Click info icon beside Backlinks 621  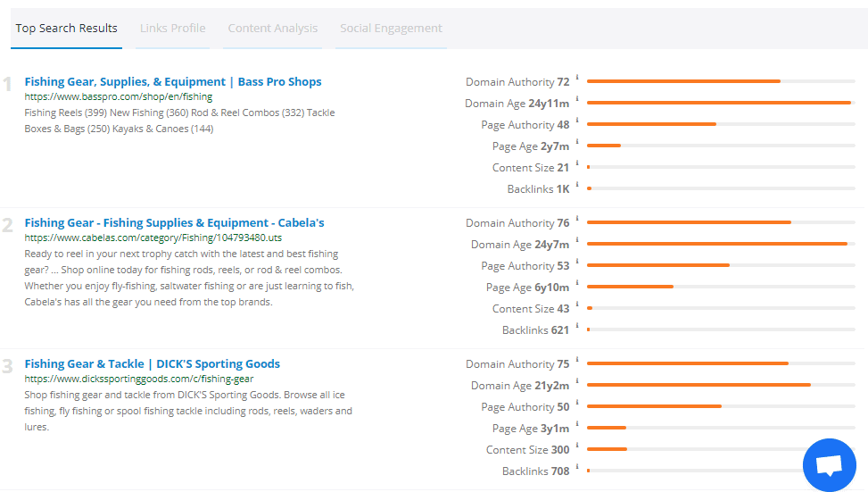click(577, 326)
